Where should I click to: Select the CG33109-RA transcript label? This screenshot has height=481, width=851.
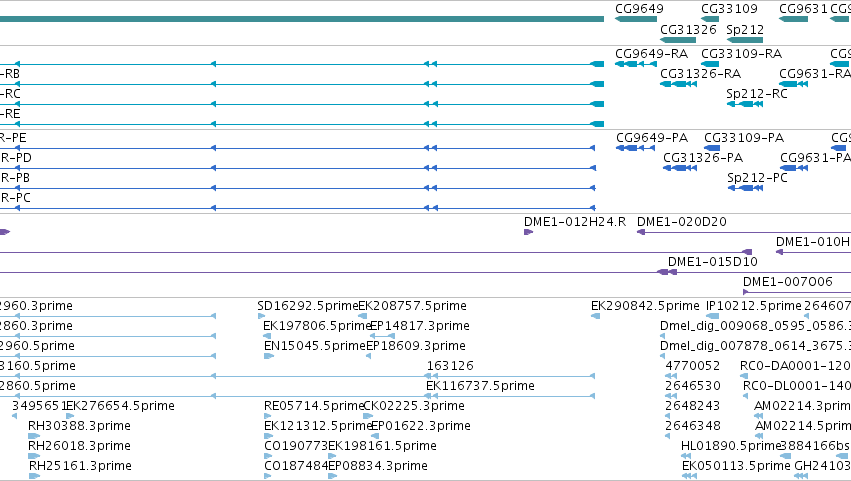pos(741,54)
